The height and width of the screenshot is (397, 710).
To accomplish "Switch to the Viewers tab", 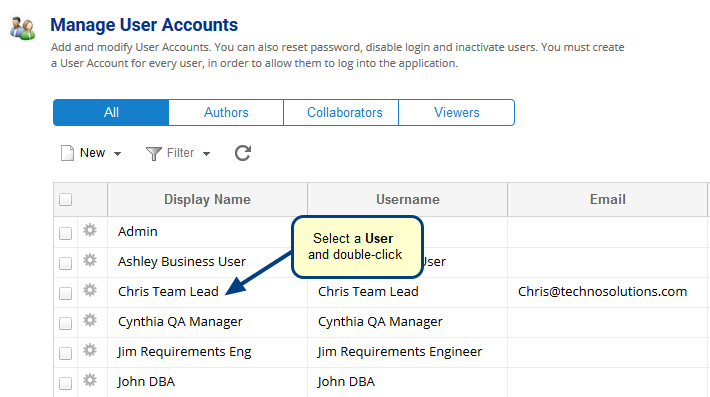I will coord(456,112).
